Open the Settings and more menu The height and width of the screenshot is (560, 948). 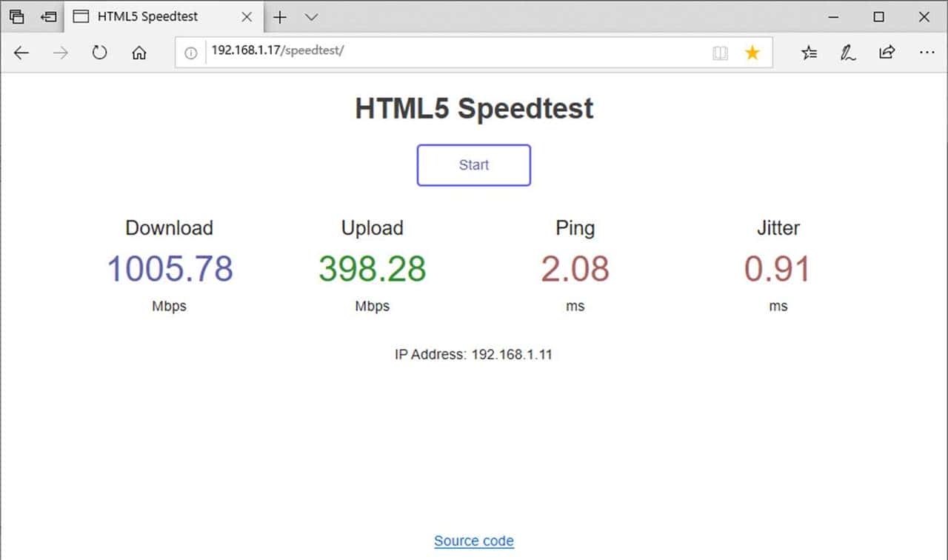tap(927, 53)
